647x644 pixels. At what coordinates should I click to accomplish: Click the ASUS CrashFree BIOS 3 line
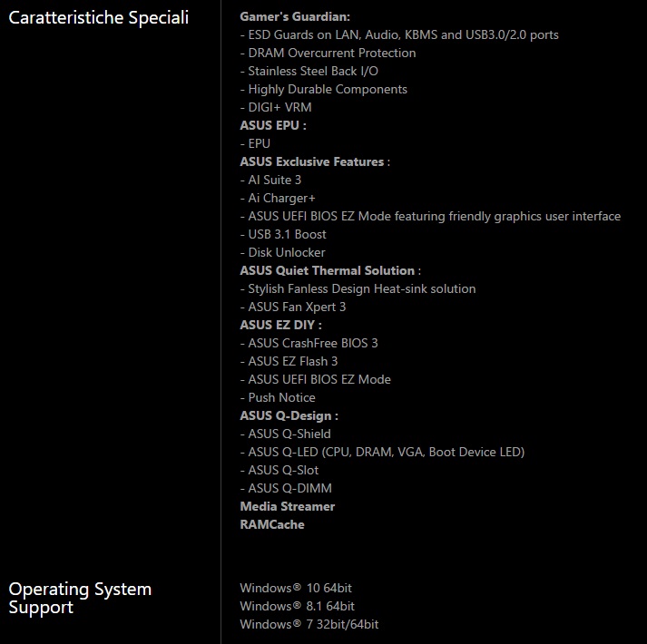coord(309,343)
